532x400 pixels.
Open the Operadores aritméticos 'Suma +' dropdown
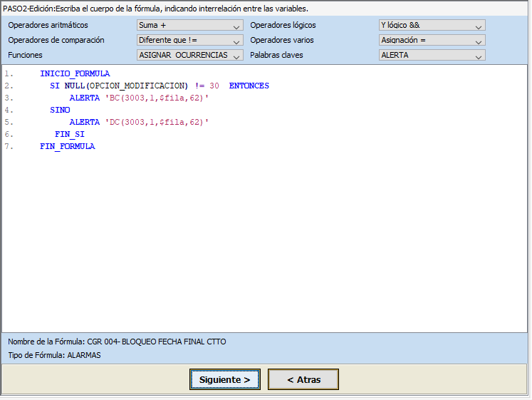189,26
